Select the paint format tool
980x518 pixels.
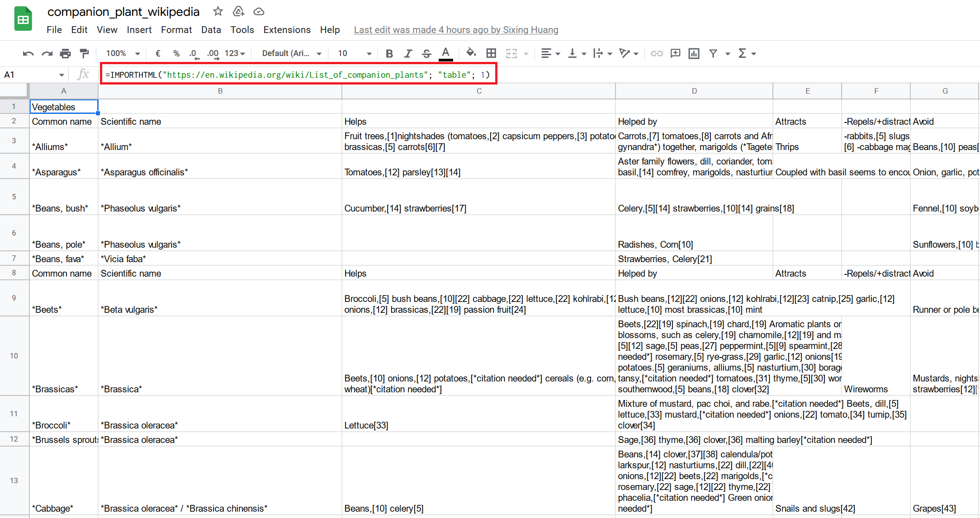coord(84,54)
